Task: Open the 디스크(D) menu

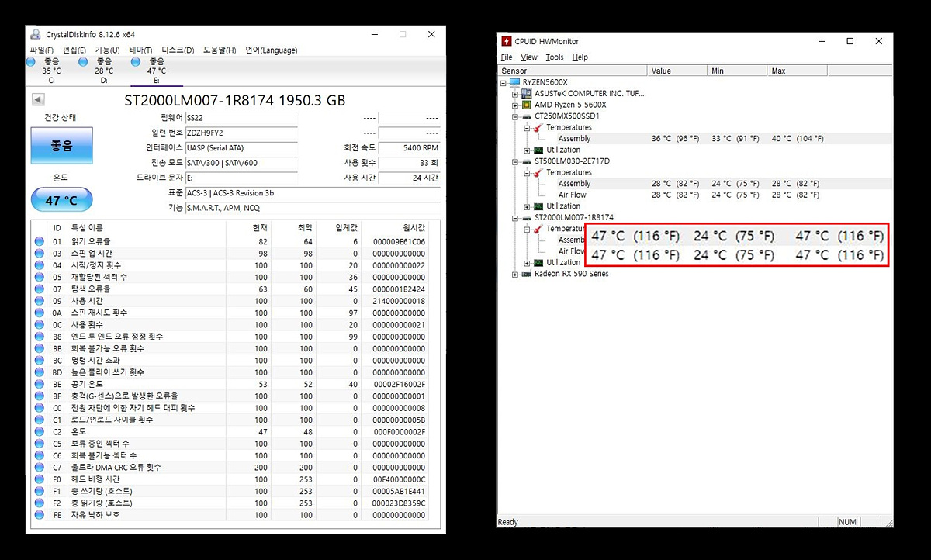Action: point(178,50)
